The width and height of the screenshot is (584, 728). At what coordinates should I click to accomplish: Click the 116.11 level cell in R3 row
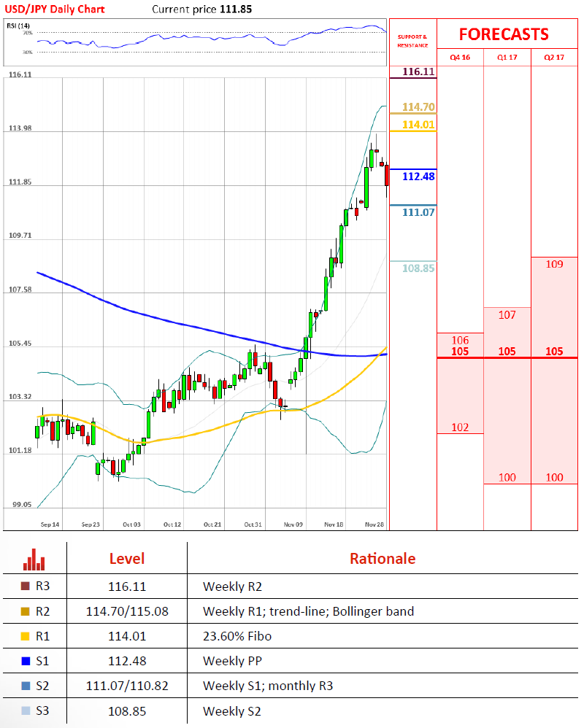pyautogui.click(x=127, y=586)
